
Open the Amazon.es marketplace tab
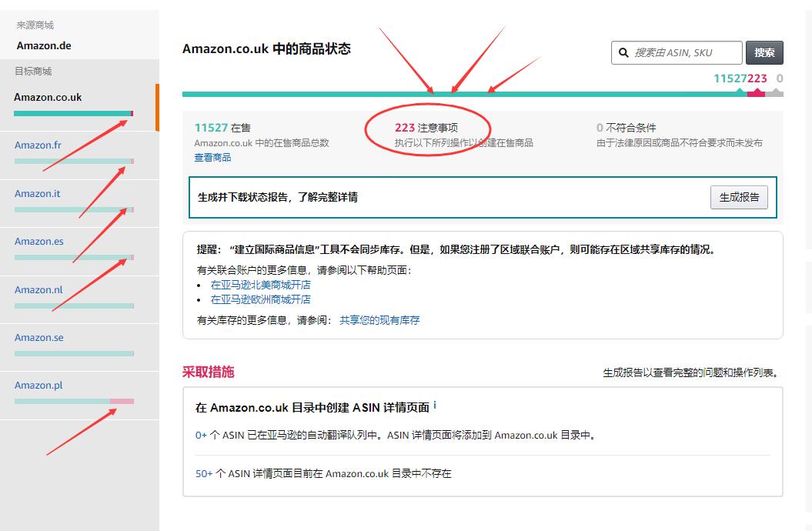[38, 241]
